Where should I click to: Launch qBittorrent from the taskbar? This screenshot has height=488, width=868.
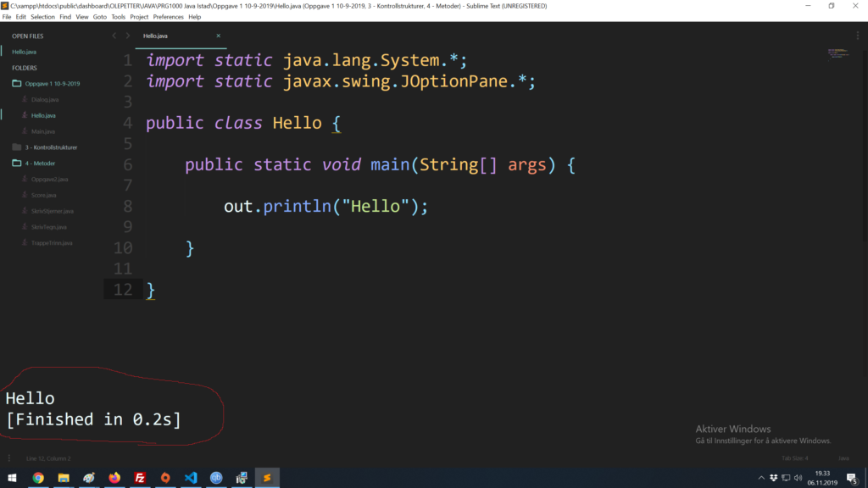(x=216, y=477)
